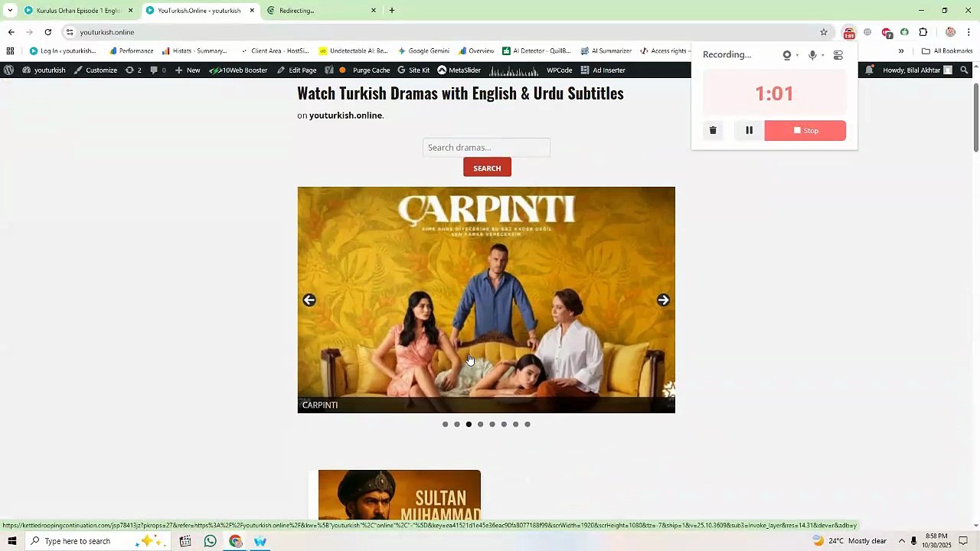This screenshot has height=551, width=980.
Task: Select the fifth slider pagination dot
Action: point(492,424)
